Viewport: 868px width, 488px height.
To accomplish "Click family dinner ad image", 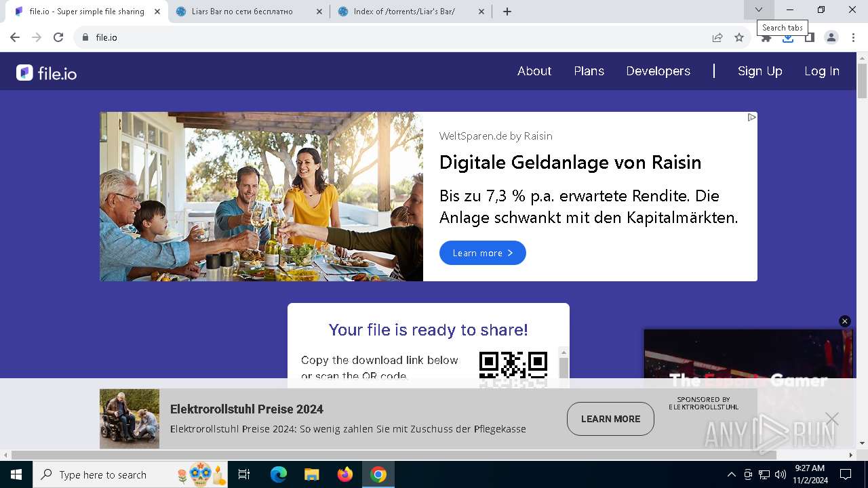I will tap(261, 197).
